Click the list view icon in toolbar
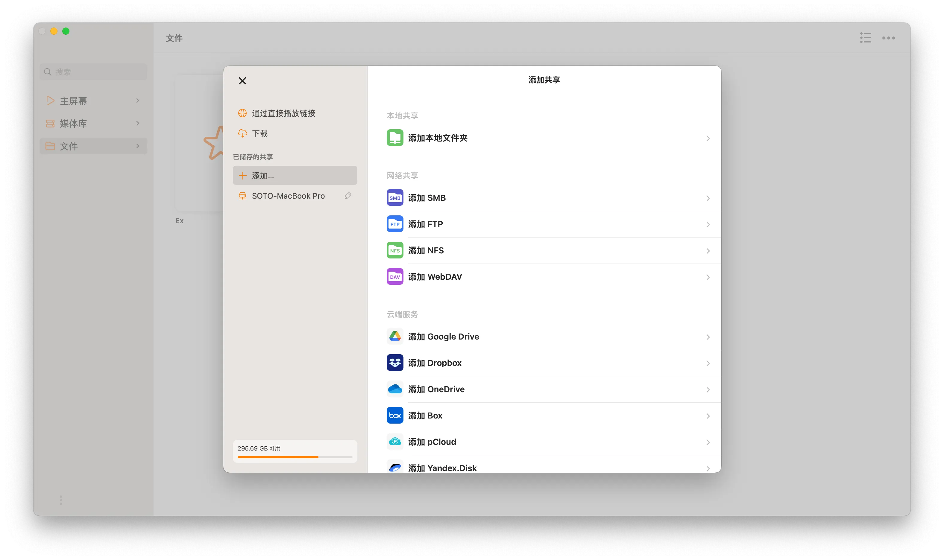 866,38
